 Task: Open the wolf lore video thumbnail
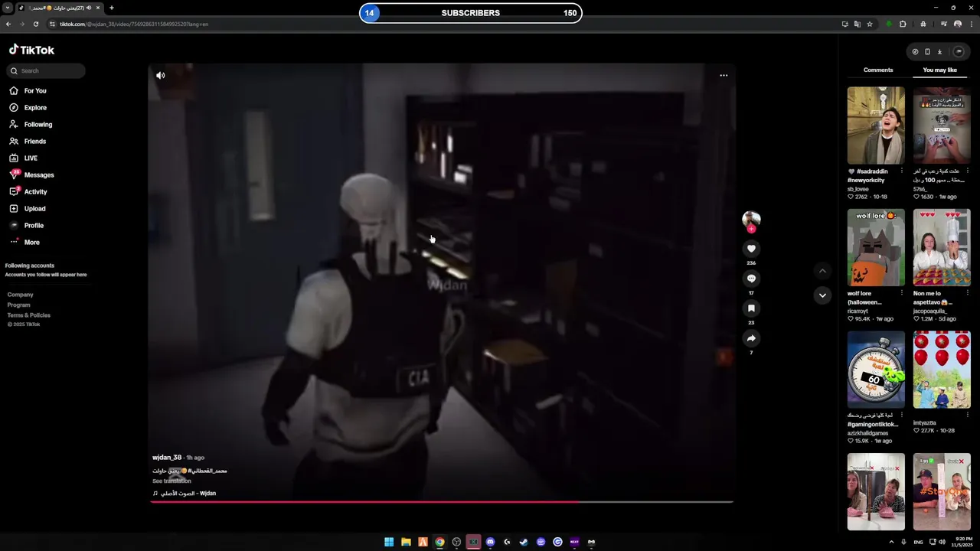pos(876,248)
